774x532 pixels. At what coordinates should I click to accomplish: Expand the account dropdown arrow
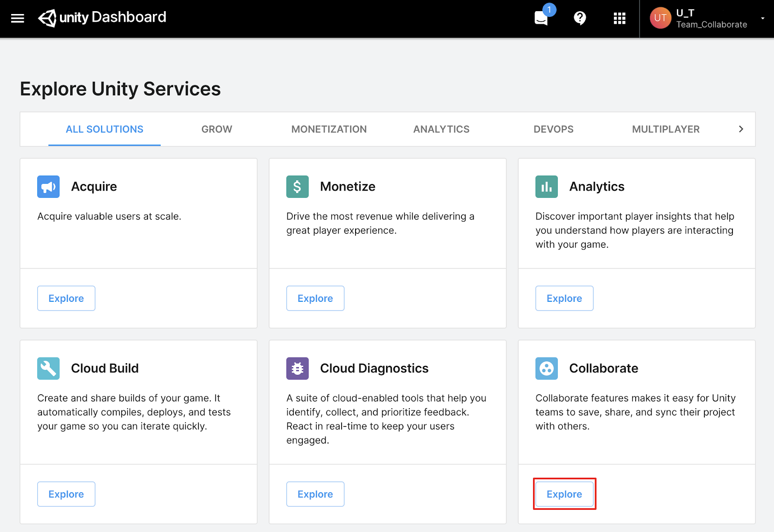pyautogui.click(x=762, y=18)
